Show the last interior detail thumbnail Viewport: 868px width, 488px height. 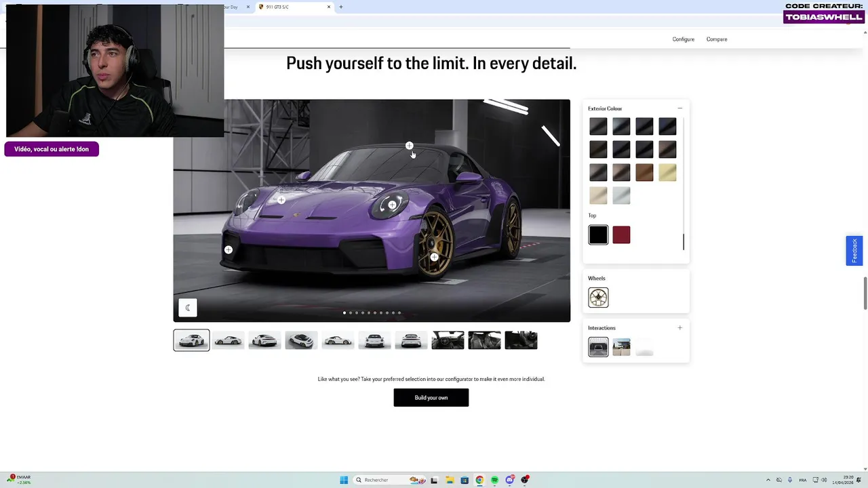click(521, 340)
